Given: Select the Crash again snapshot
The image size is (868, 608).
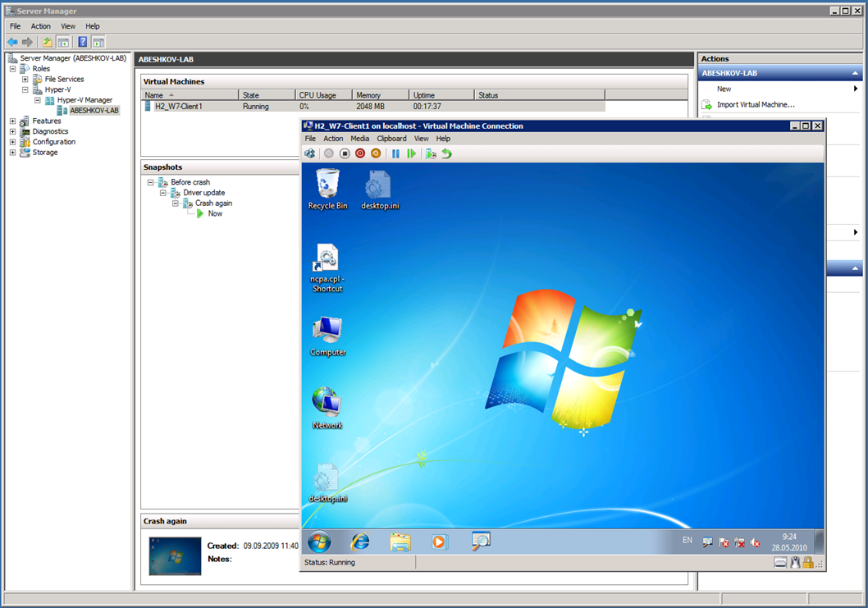Looking at the screenshot, I should click(x=213, y=203).
